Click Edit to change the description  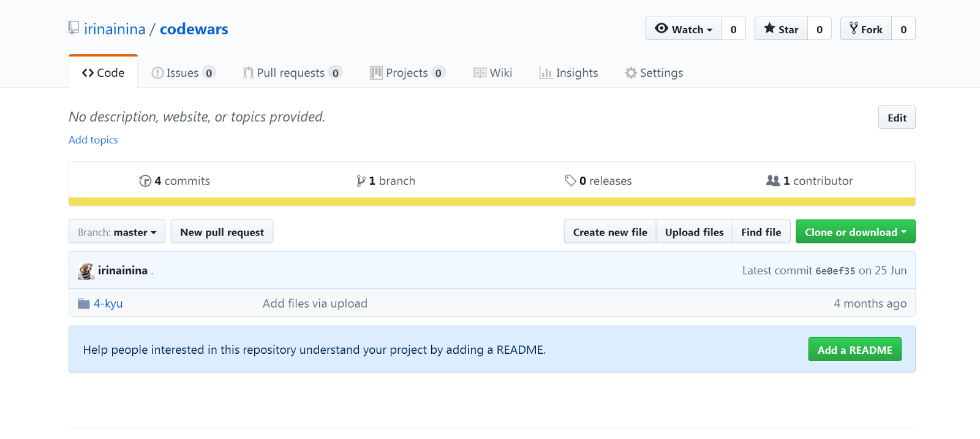(x=897, y=118)
